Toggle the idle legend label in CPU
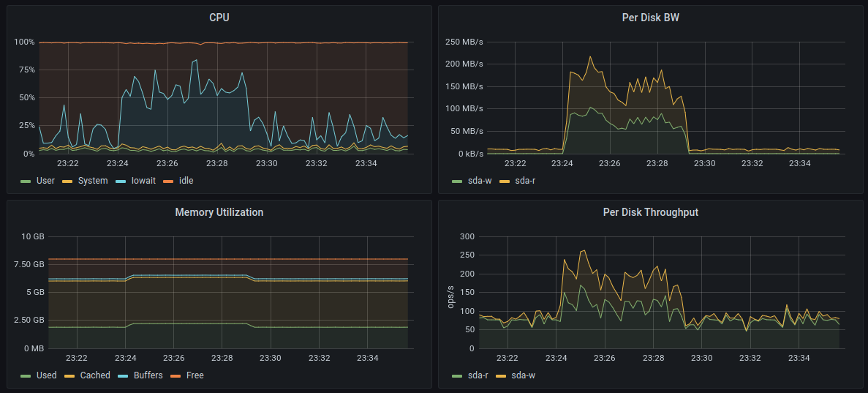This screenshot has height=393, width=868. click(x=186, y=181)
